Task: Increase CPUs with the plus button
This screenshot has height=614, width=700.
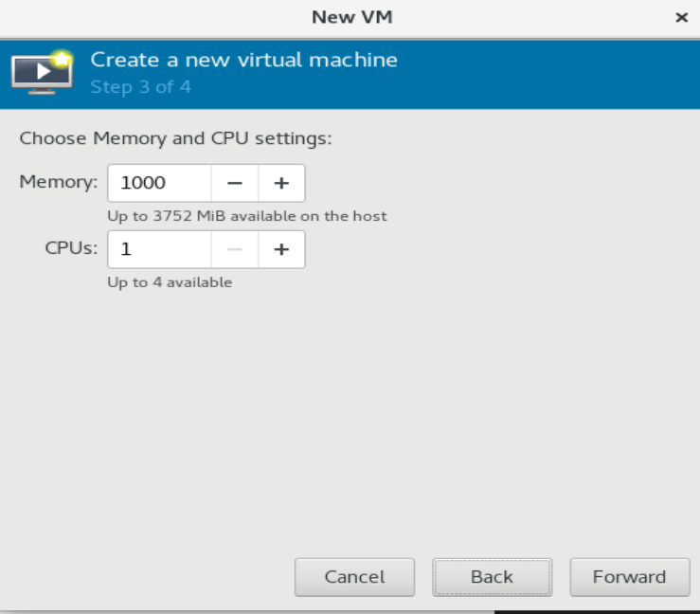Action: pos(281,249)
